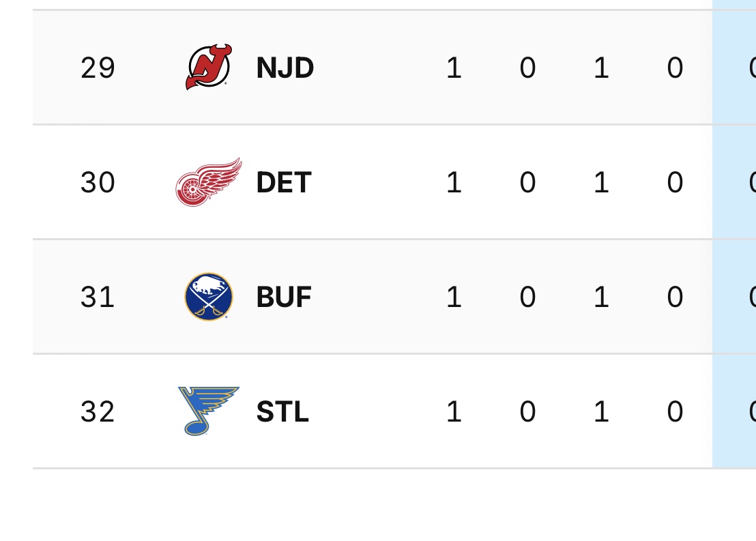
Task: Select the BUF team name
Action: 284,297
